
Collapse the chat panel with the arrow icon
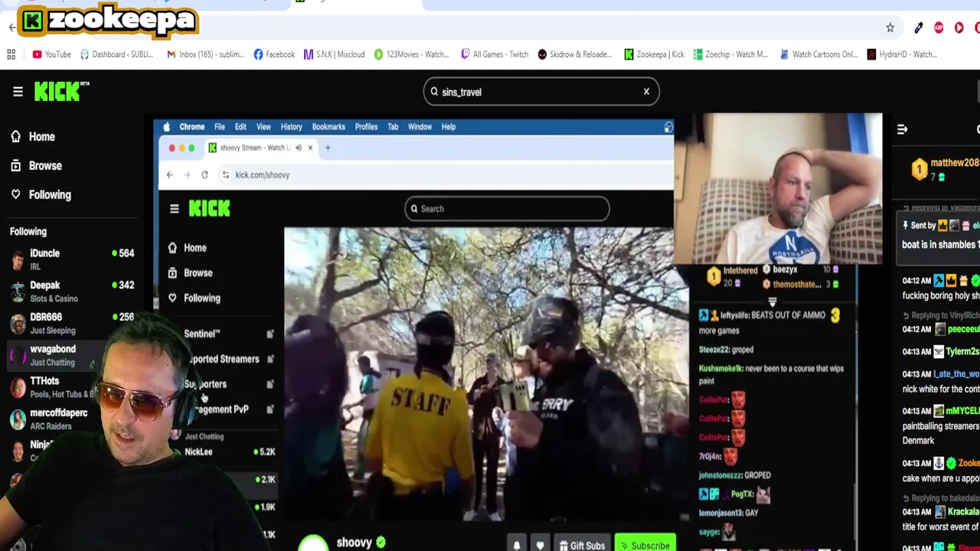(902, 129)
